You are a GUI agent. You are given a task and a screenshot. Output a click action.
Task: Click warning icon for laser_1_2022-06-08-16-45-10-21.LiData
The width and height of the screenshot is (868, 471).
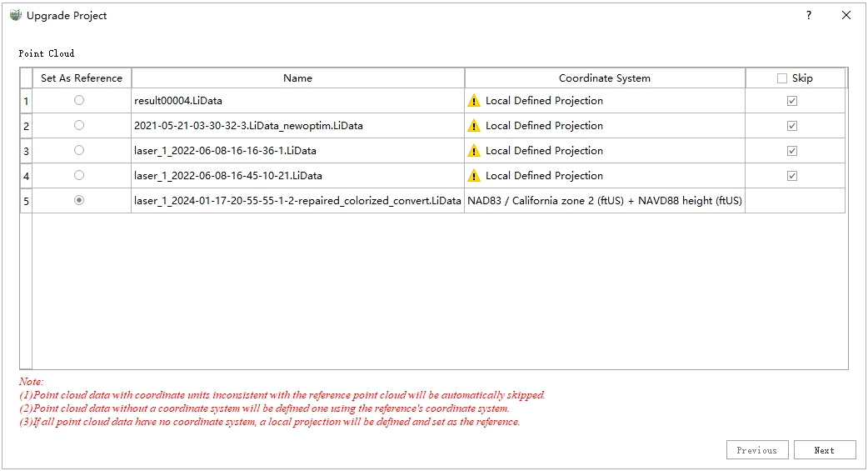pyautogui.click(x=474, y=176)
